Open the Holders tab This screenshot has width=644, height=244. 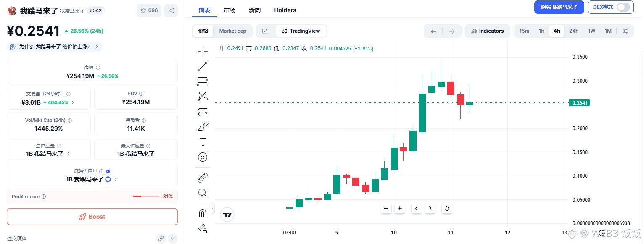(x=285, y=10)
